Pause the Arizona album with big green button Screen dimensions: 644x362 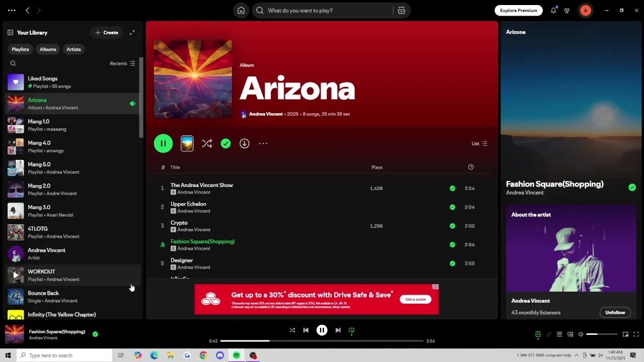[164, 144]
